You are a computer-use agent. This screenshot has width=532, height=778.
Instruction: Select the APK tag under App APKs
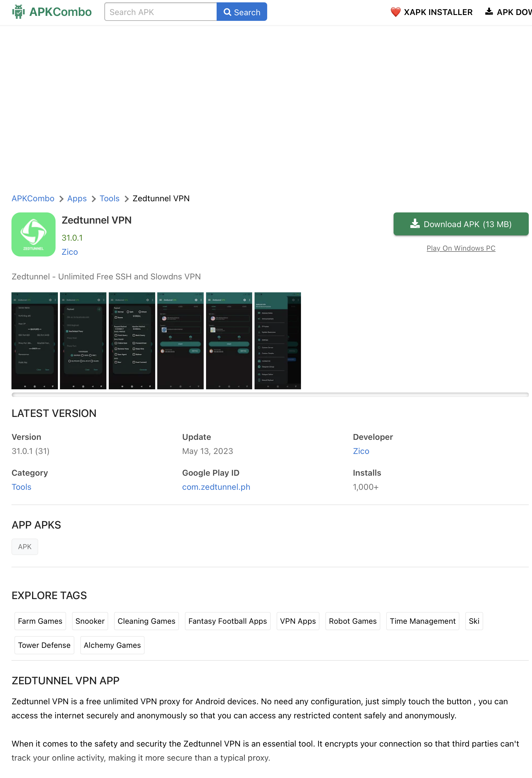[25, 547]
